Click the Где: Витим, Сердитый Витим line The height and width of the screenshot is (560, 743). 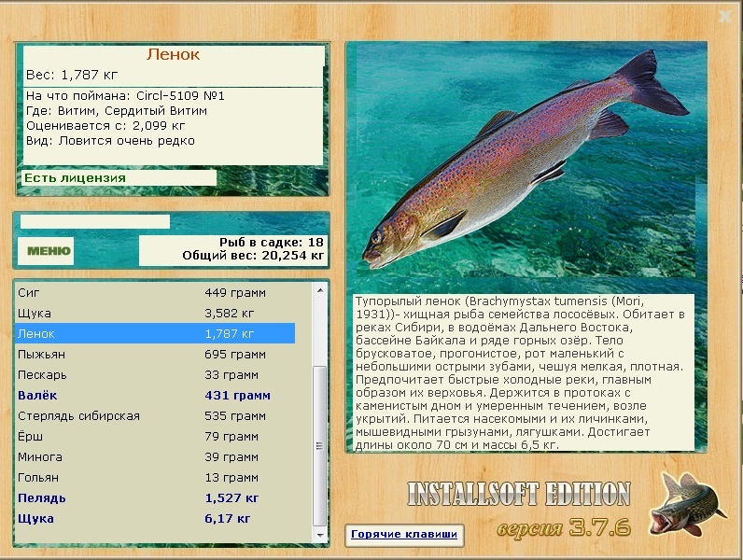coord(117,111)
